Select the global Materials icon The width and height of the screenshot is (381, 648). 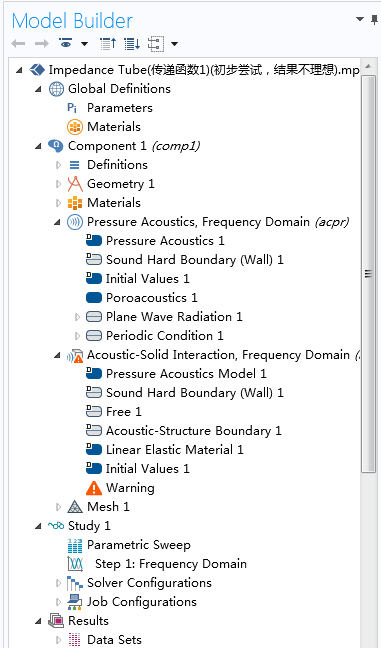pos(75,127)
